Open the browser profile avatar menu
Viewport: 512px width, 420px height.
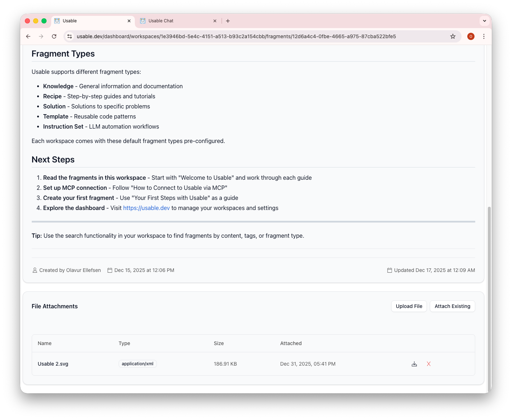pyautogui.click(x=471, y=36)
